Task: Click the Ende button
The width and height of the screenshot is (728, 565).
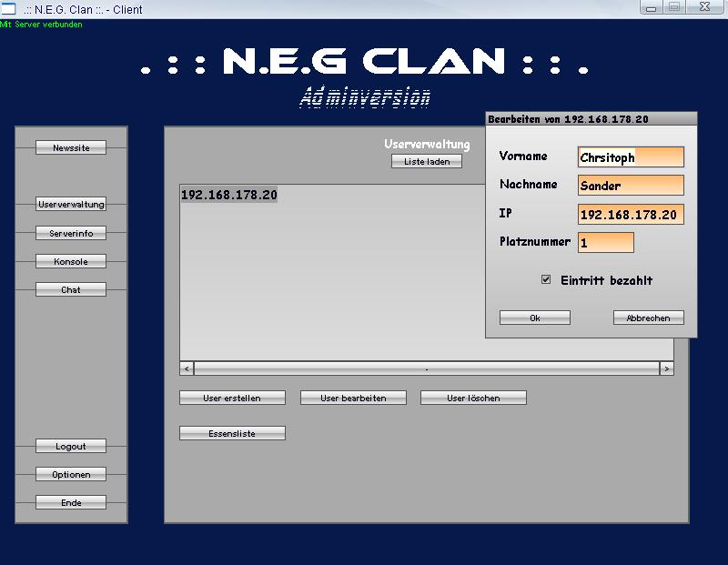Action: (71, 502)
